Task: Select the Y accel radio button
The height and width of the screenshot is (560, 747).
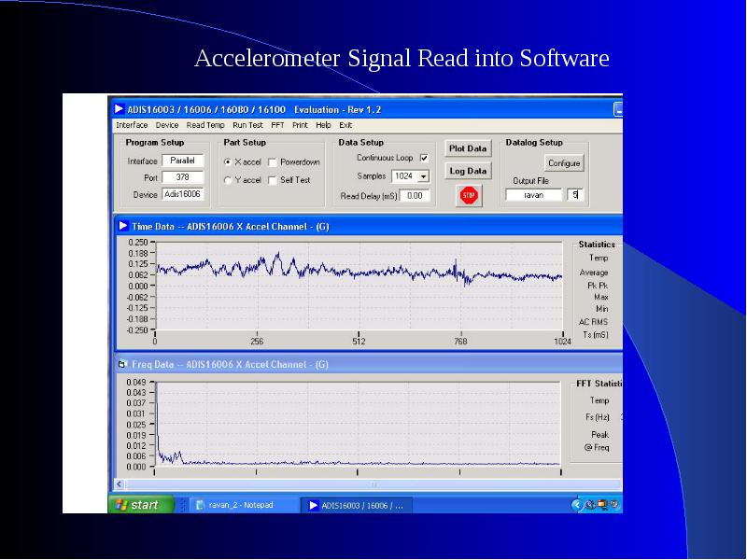Action: pyautogui.click(x=228, y=180)
